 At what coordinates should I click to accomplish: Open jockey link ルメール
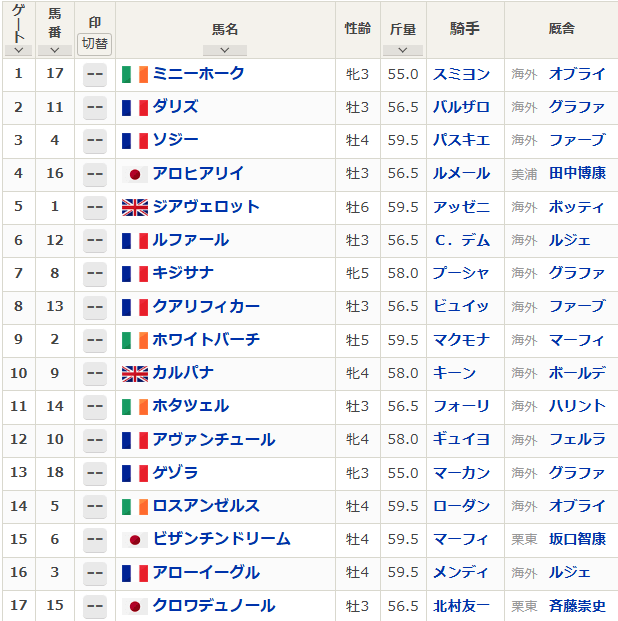(x=460, y=174)
